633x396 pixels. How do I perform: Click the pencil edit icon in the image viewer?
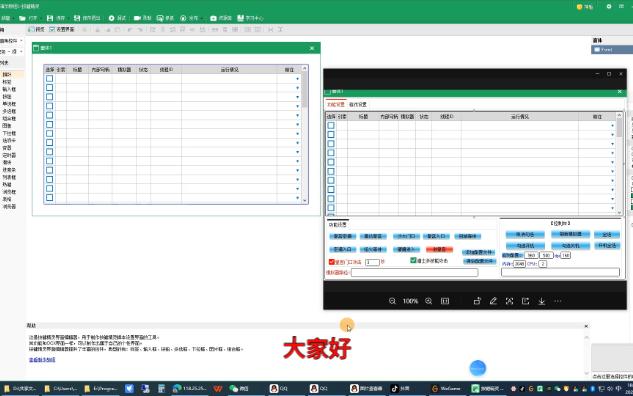coord(493,301)
